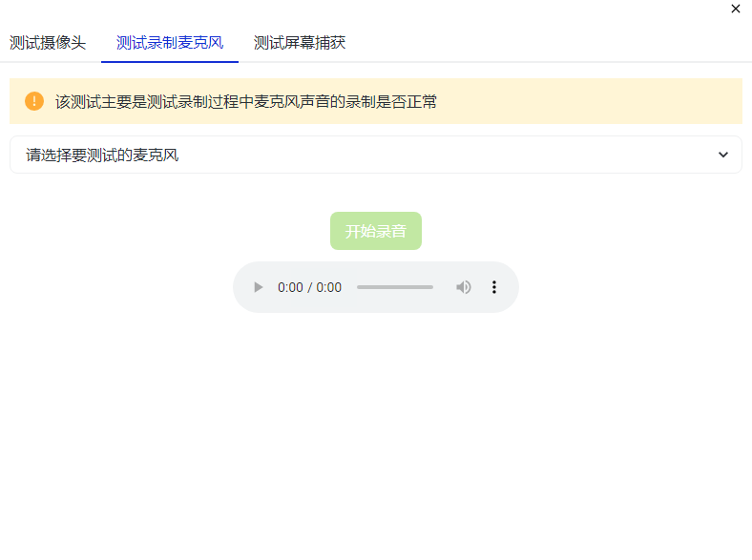Play the recorded audio clip
This screenshot has width=752, height=560.
pyautogui.click(x=258, y=287)
